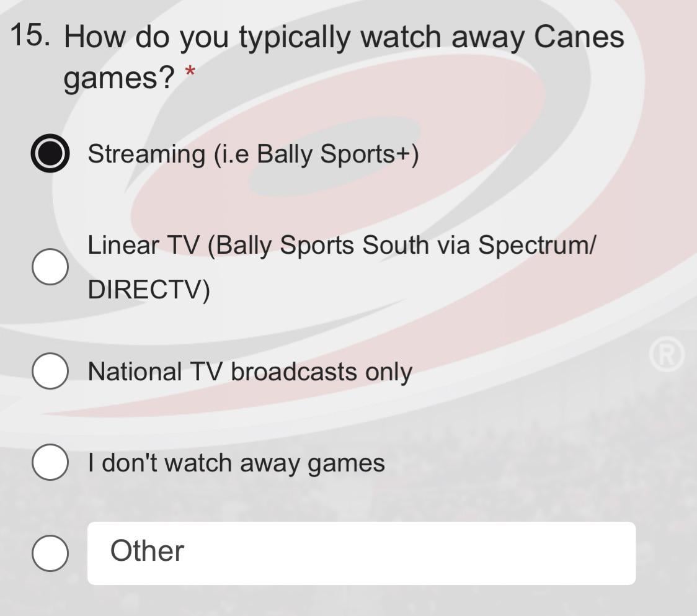697x616 pixels.
Task: Click the "Streaming (i.e Bally Sports+)" label
Action: pos(253,154)
